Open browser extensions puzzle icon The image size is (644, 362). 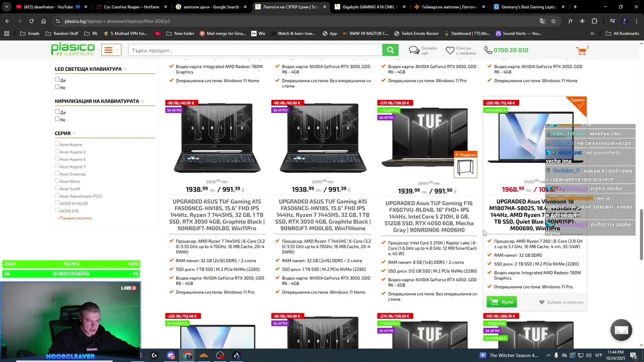coord(594,21)
